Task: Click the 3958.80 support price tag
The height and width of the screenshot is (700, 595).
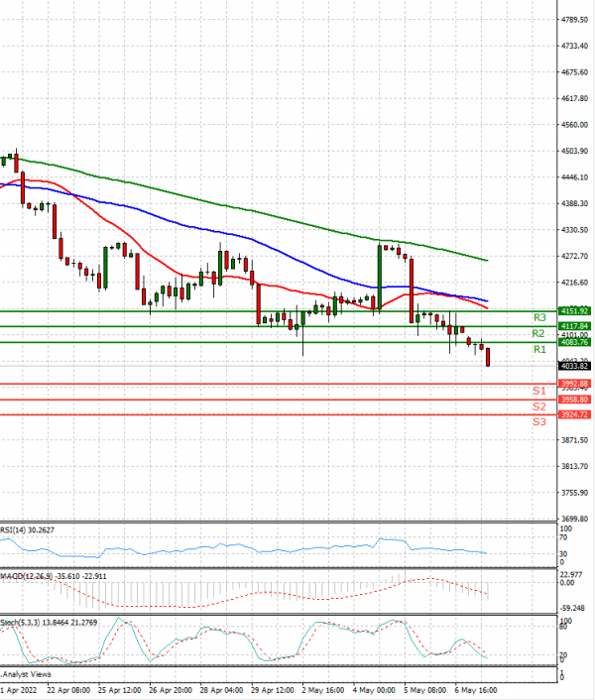Action: point(575,400)
